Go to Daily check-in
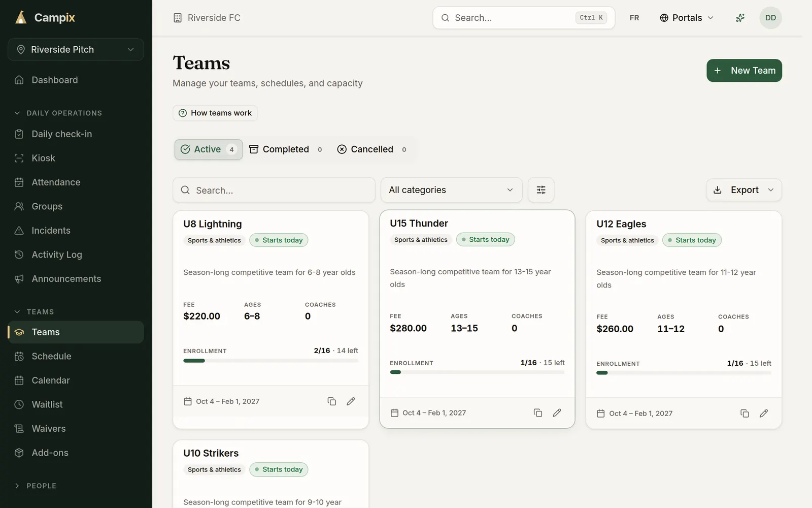This screenshot has height=508, width=812. pos(76,134)
